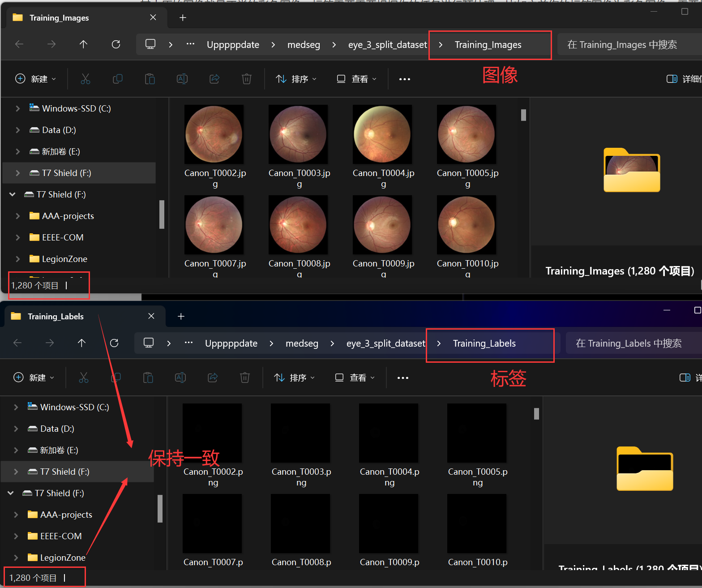Click eye_3_split_dataset breadcrumb in Training_Labels window
This screenshot has width=702, height=588.
click(x=386, y=343)
